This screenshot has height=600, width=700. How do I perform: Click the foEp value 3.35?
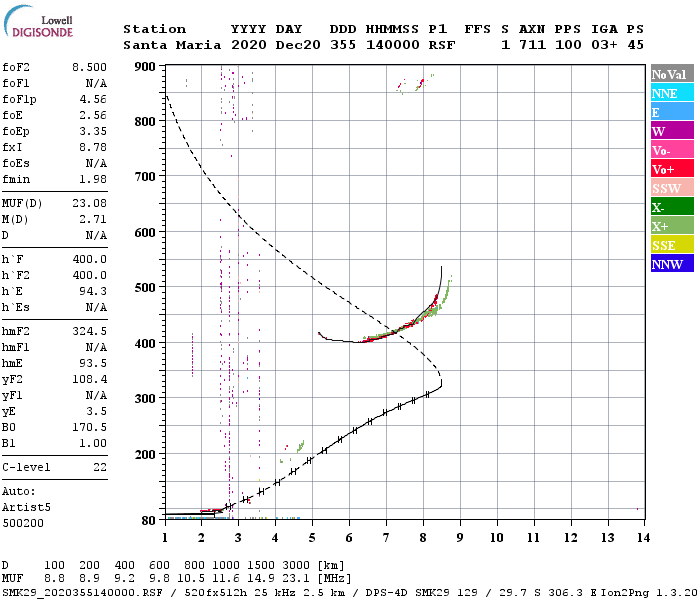point(93,131)
